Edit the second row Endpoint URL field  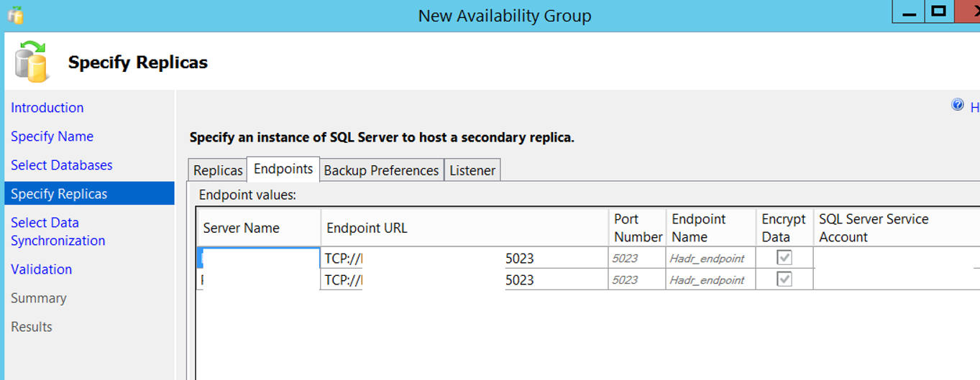(x=464, y=279)
